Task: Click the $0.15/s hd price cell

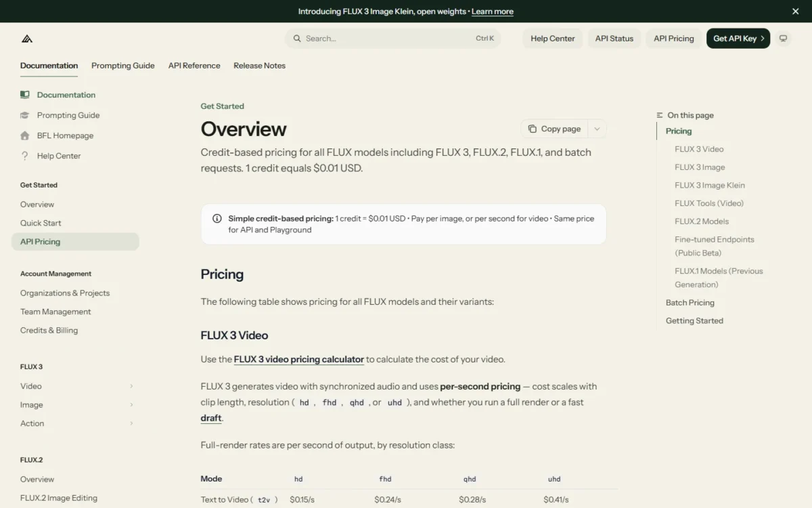Action: click(302, 500)
